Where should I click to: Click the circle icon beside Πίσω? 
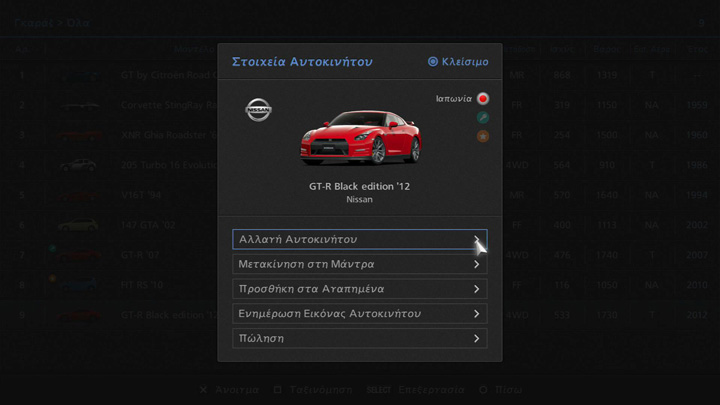click(483, 390)
